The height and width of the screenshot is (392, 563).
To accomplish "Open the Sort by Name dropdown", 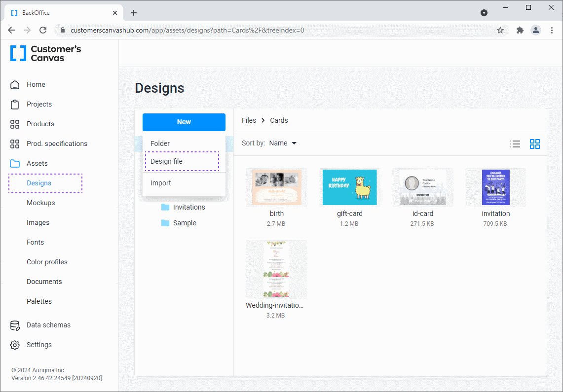I will pyautogui.click(x=283, y=143).
